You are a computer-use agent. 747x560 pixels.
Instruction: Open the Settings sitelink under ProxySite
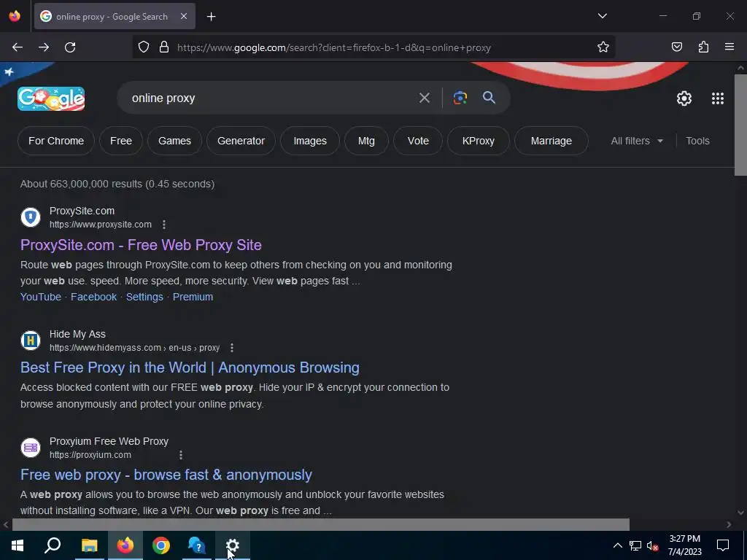pos(144,297)
